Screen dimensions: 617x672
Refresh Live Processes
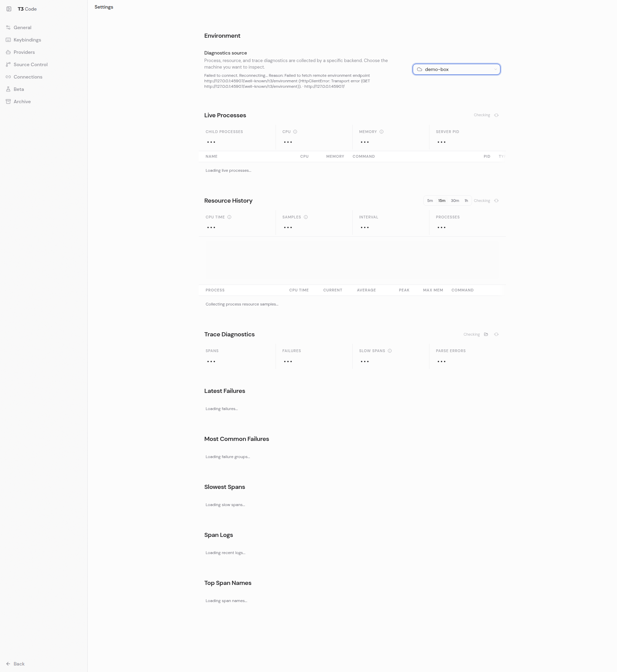tap(496, 115)
